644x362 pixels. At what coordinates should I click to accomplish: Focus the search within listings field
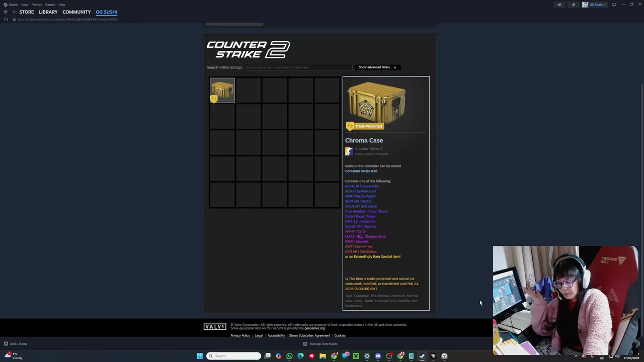[x=298, y=67]
